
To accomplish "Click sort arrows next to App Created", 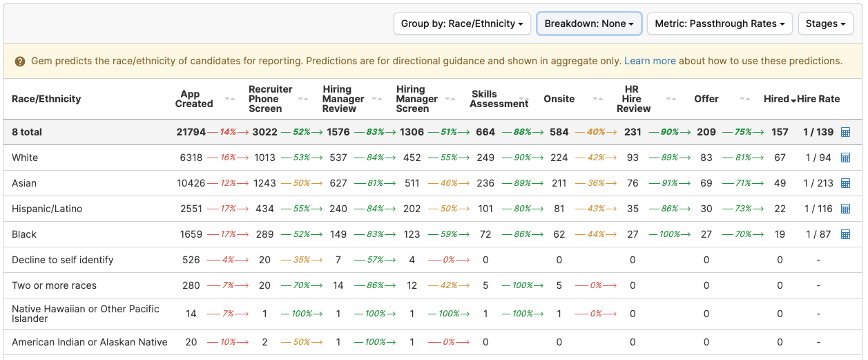I will [x=230, y=99].
